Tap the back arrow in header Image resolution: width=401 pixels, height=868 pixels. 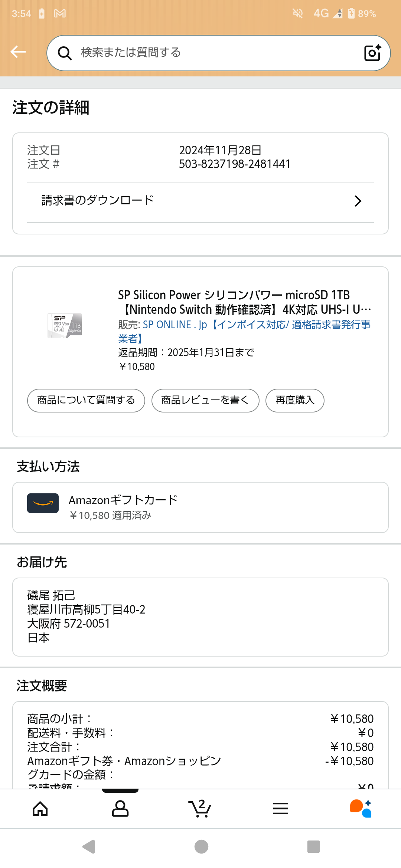[x=18, y=52]
